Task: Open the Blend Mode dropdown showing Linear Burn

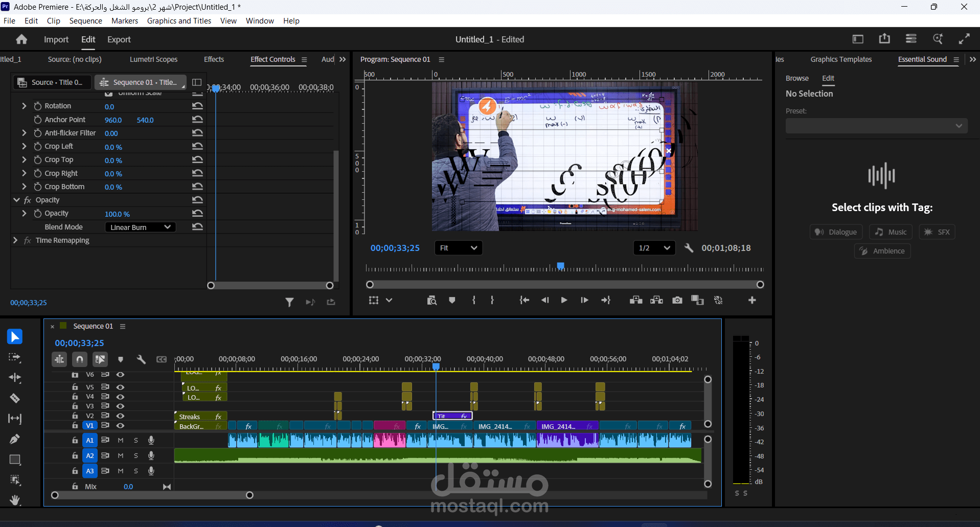Action: coord(141,227)
